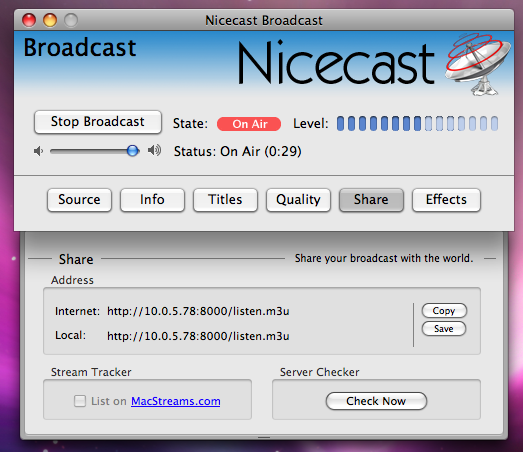Click the gray zoom window button
This screenshot has width=523, height=452.
coord(71,20)
